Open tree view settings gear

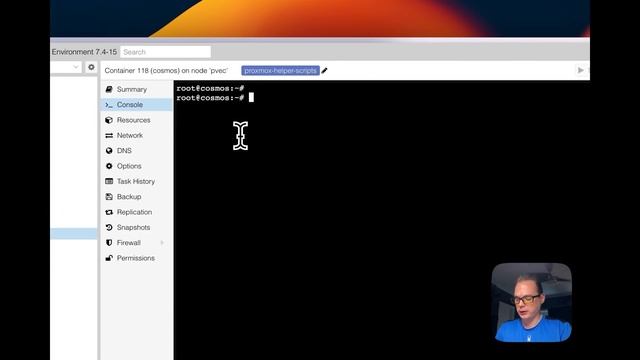(91, 67)
